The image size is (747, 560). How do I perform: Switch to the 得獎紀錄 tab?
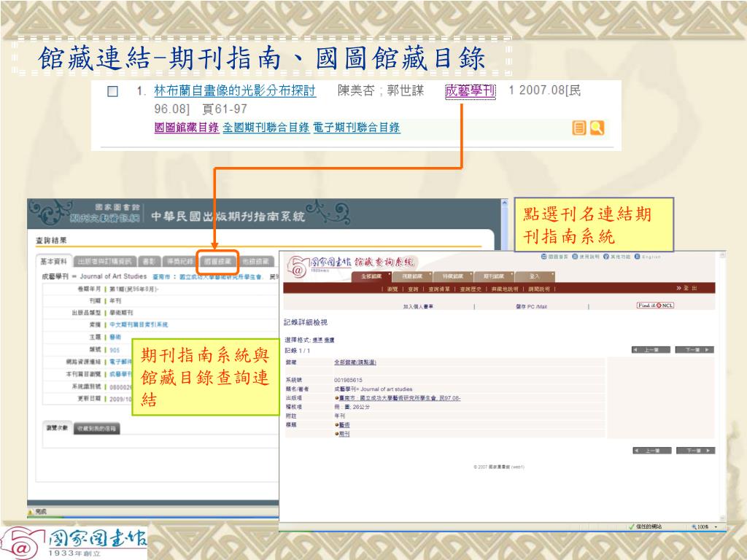(x=179, y=262)
